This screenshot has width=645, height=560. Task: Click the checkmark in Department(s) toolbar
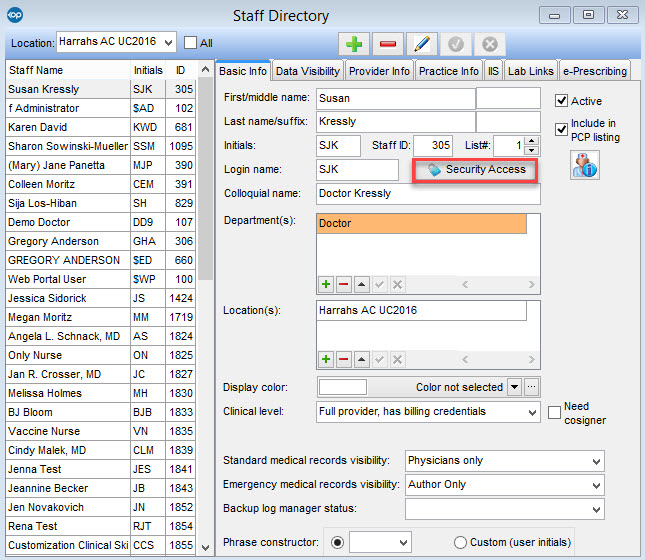point(379,284)
